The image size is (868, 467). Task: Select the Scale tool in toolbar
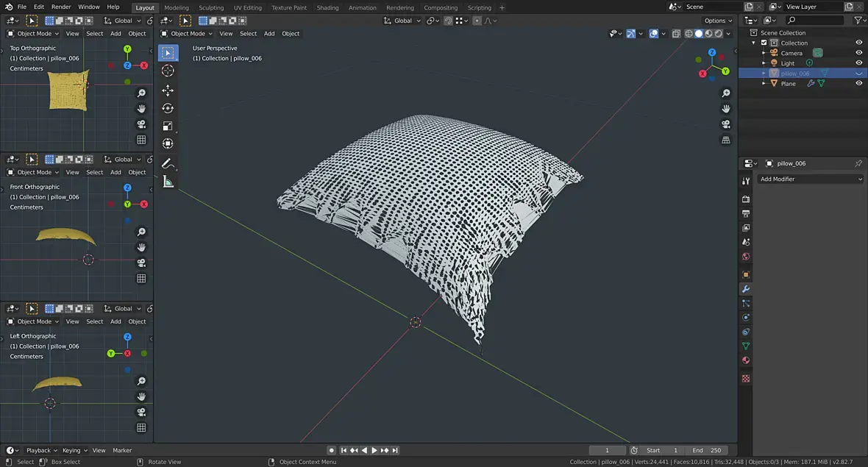pyautogui.click(x=168, y=126)
